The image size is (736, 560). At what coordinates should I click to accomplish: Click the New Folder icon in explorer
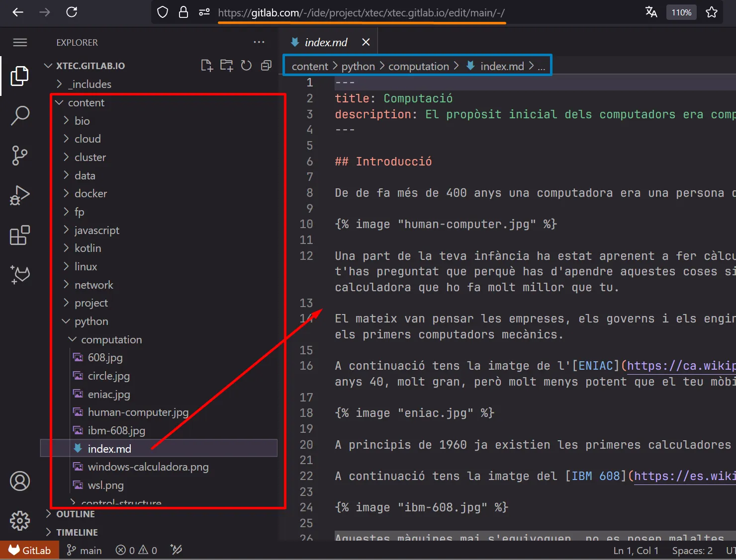coord(227,66)
